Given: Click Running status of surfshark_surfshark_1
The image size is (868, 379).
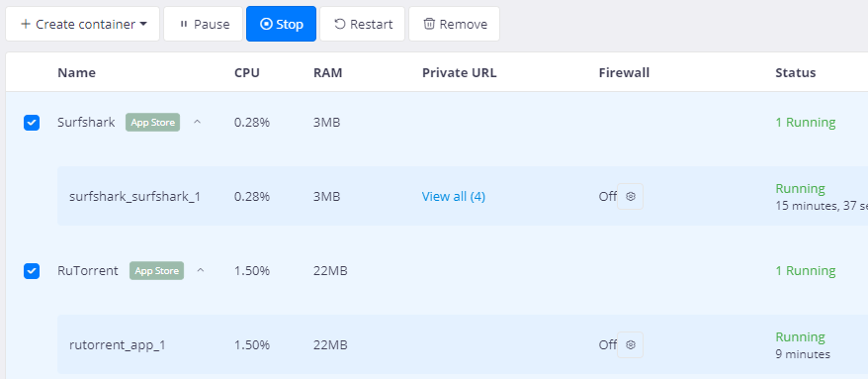Looking at the screenshot, I should coord(801,188).
